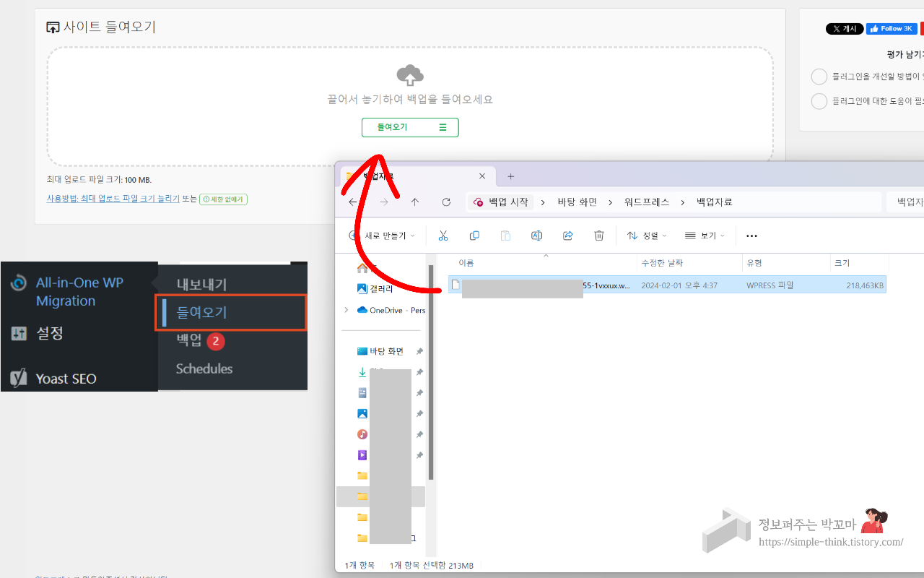Click the 설정 sliders icon

click(x=19, y=333)
